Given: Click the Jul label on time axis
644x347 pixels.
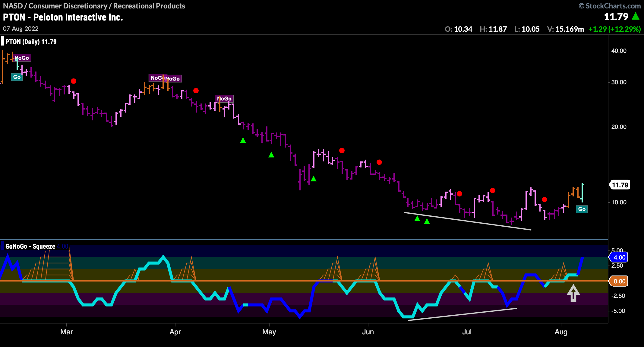Looking at the screenshot, I should (x=467, y=332).
